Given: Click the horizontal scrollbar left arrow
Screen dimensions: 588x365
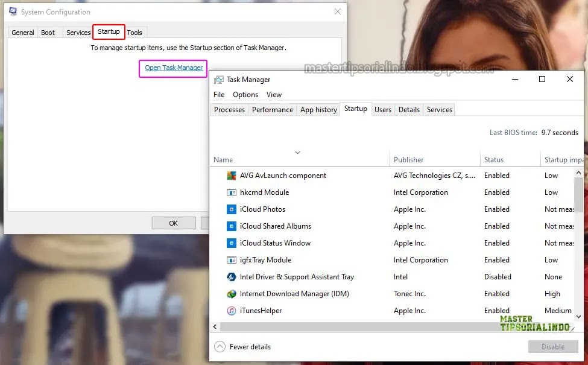Looking at the screenshot, I should point(215,327).
